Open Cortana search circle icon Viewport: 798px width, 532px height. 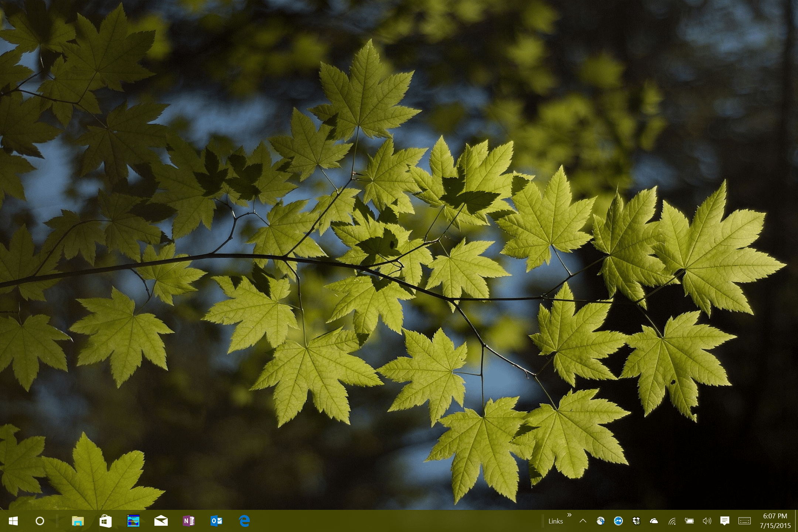click(x=40, y=521)
